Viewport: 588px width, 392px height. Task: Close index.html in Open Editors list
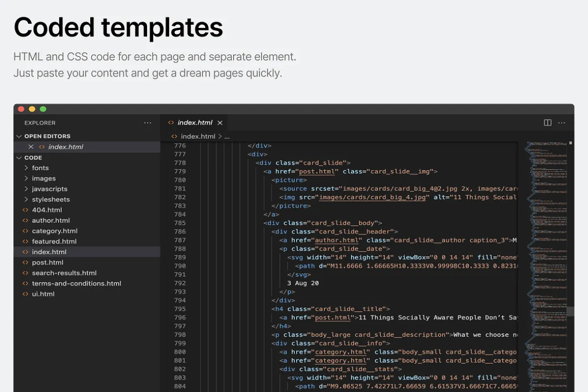click(x=31, y=146)
